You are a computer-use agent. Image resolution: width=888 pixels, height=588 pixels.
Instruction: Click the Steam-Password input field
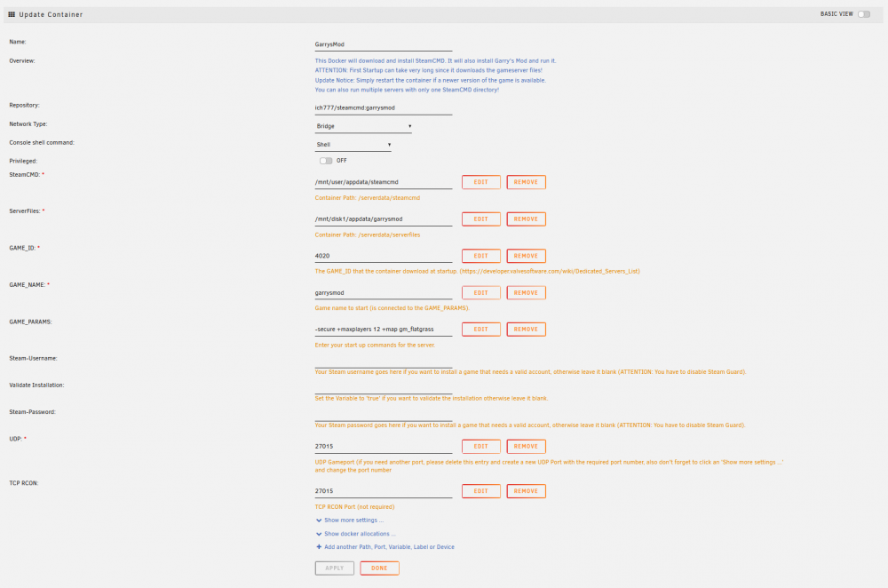384,415
